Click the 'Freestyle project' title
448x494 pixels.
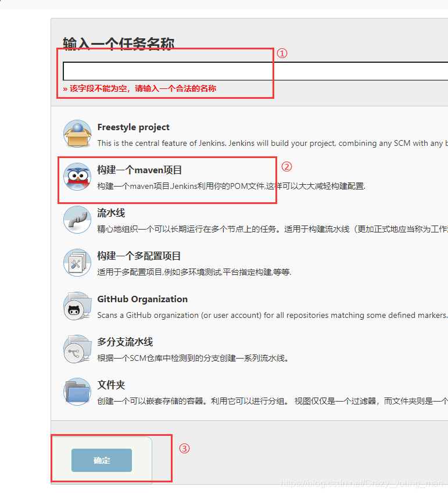click(133, 127)
